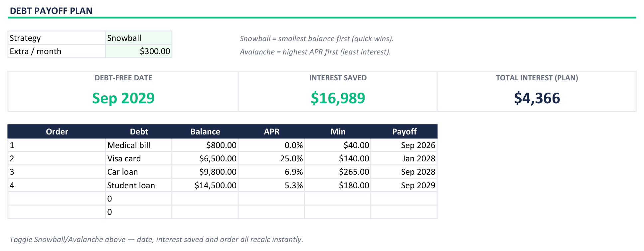Select the Debt-Free Date value Sep 2029
Viewport: 644px width, 251px height.
click(x=123, y=98)
